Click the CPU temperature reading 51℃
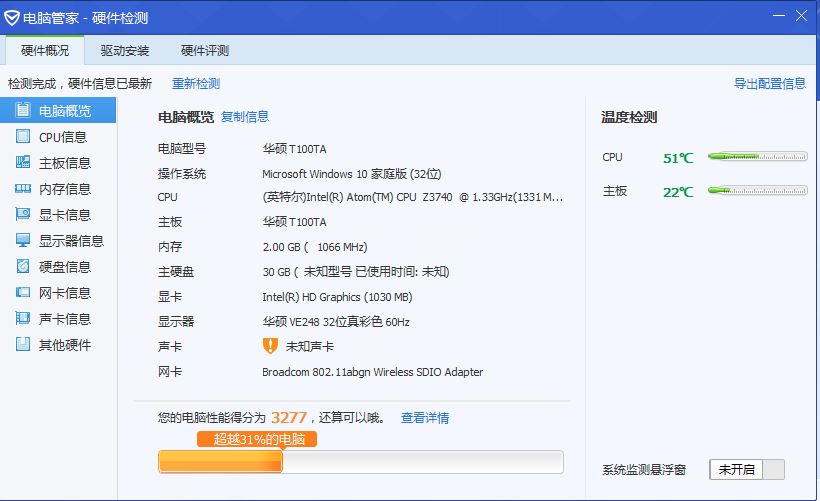820x501 pixels. [678, 158]
